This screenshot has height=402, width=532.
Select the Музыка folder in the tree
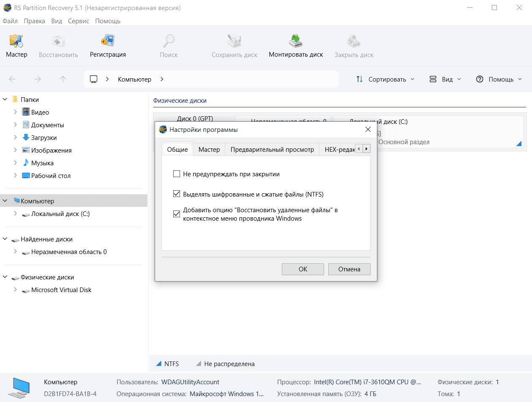[42, 163]
